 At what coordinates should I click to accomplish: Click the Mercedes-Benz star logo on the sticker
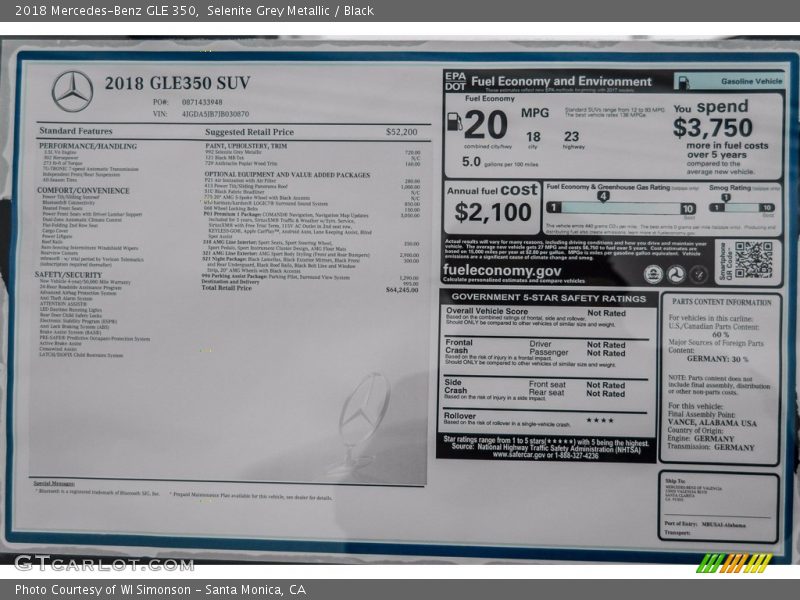point(72,91)
